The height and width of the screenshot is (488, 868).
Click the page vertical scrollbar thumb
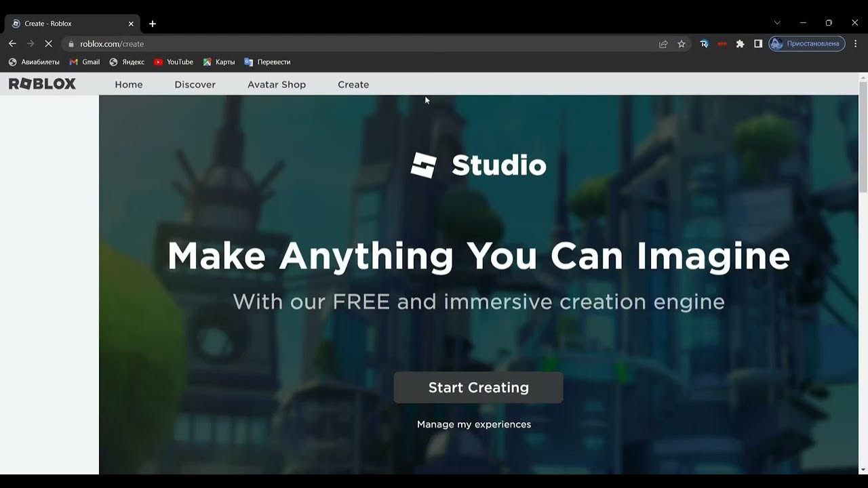[863, 138]
